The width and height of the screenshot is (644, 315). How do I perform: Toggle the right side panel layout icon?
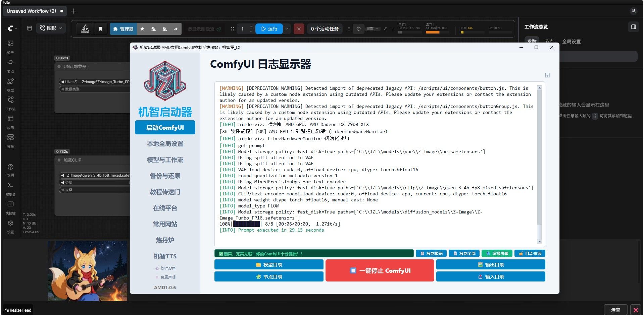coord(633,27)
